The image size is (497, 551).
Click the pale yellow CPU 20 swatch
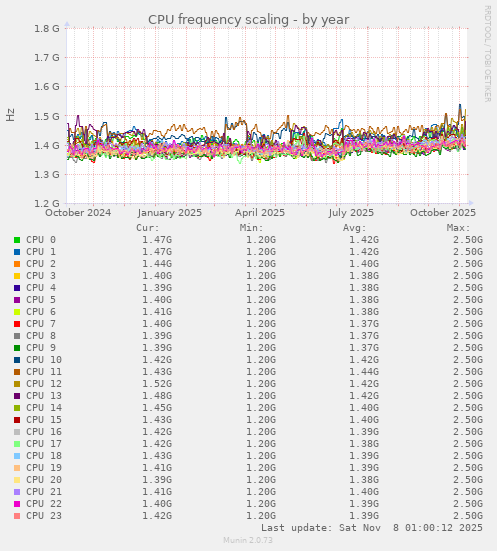17,480
